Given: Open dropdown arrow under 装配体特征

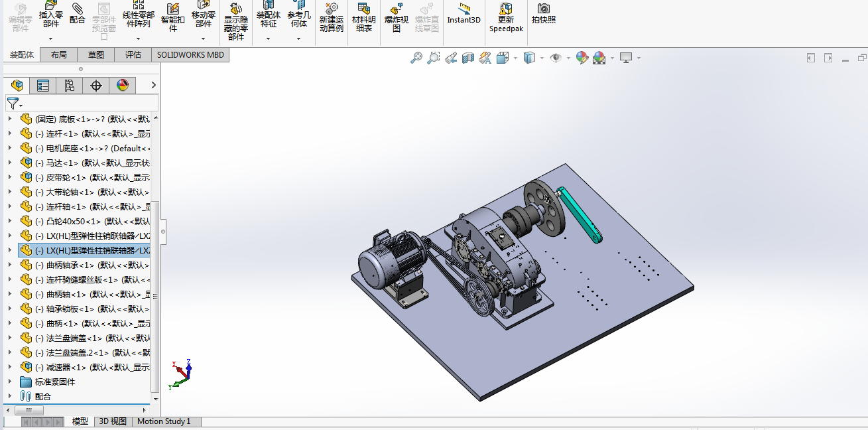Looking at the screenshot, I should pos(269,38).
